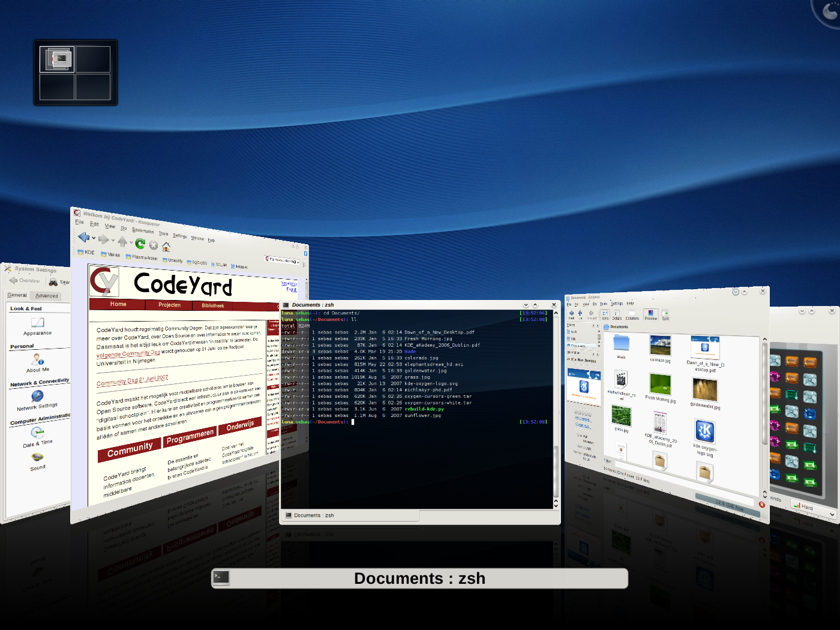
Task: Follow the "Community Dag 21 Juni 2007" link
Action: (132, 381)
